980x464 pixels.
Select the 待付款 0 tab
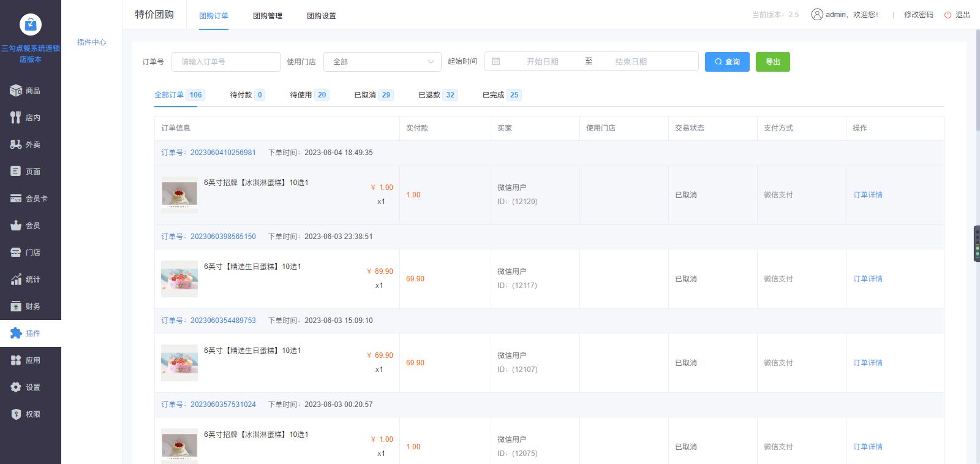(247, 95)
